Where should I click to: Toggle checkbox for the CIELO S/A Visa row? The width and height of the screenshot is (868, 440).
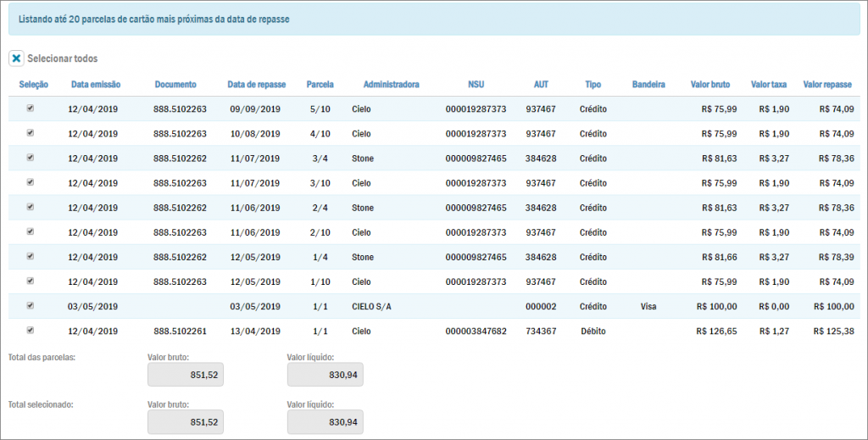[x=31, y=306]
